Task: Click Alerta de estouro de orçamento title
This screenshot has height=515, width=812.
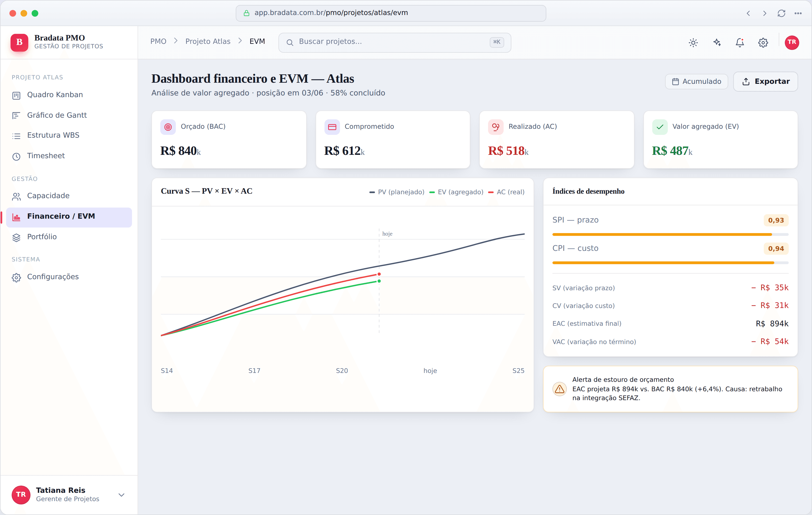Action: 623,380
